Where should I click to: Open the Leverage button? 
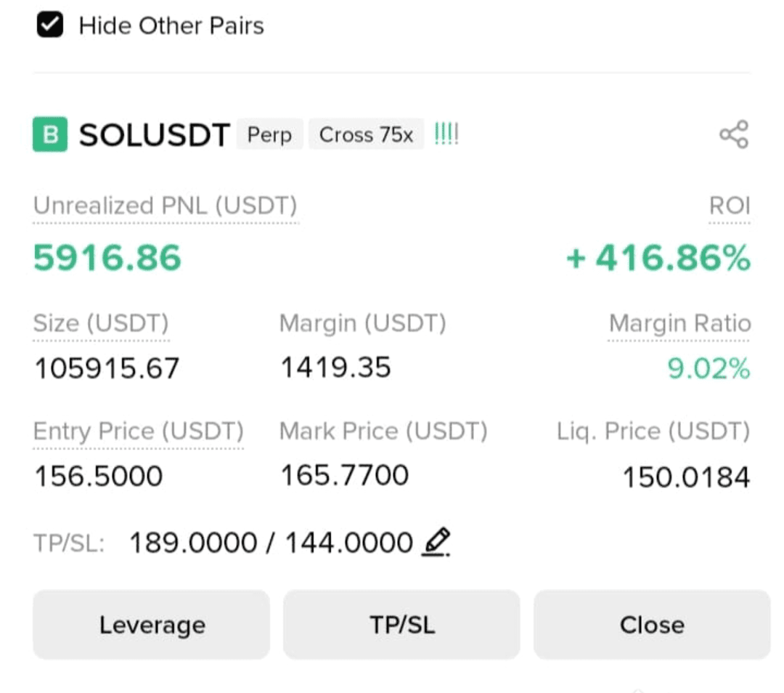click(152, 625)
